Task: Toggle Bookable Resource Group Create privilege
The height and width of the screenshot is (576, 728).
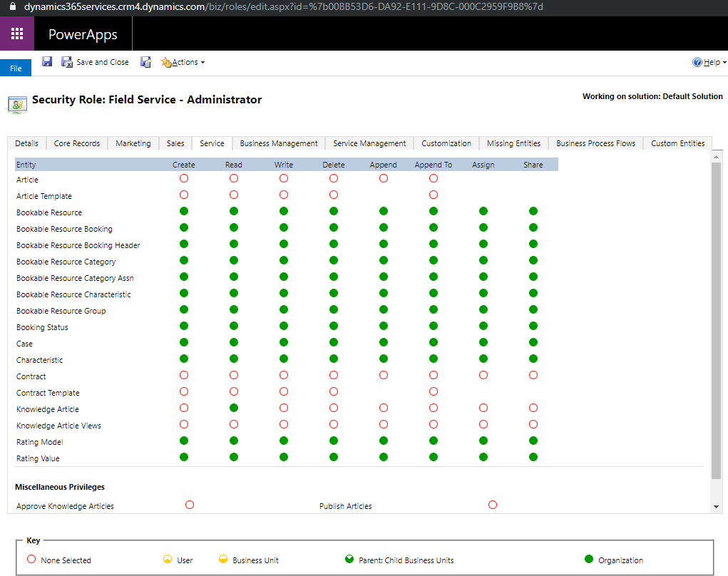Action: 184,309
